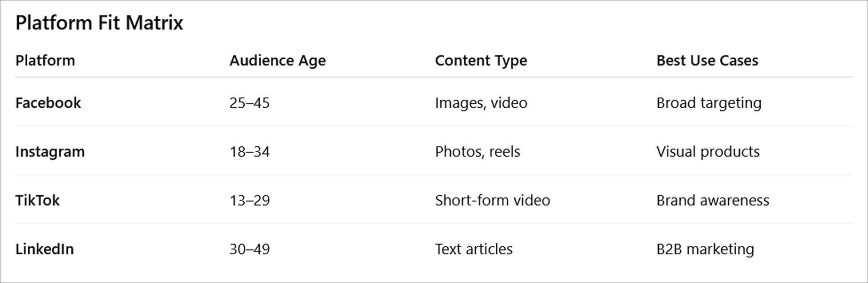Image resolution: width=868 pixels, height=283 pixels.
Task: Click the Content Type column header
Action: point(481,61)
